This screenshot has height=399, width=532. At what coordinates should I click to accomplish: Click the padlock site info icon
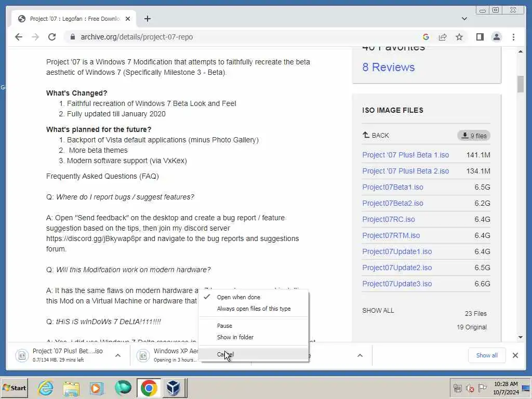point(72,37)
